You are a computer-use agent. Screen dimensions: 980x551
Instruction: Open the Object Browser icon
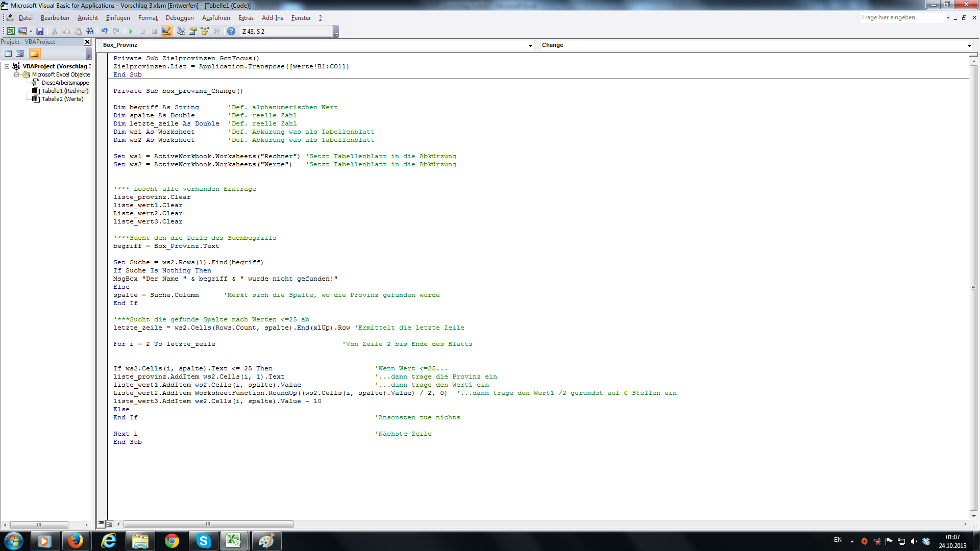205,31
